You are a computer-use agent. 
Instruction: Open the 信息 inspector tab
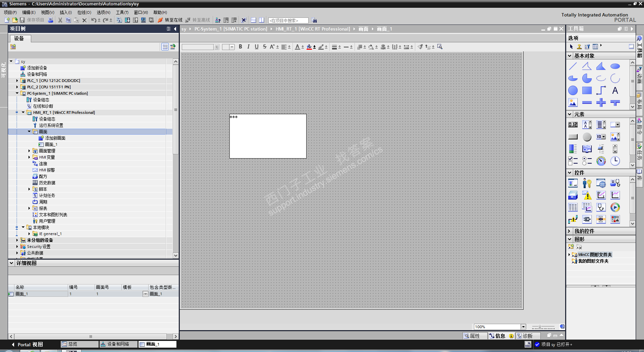(x=501, y=336)
